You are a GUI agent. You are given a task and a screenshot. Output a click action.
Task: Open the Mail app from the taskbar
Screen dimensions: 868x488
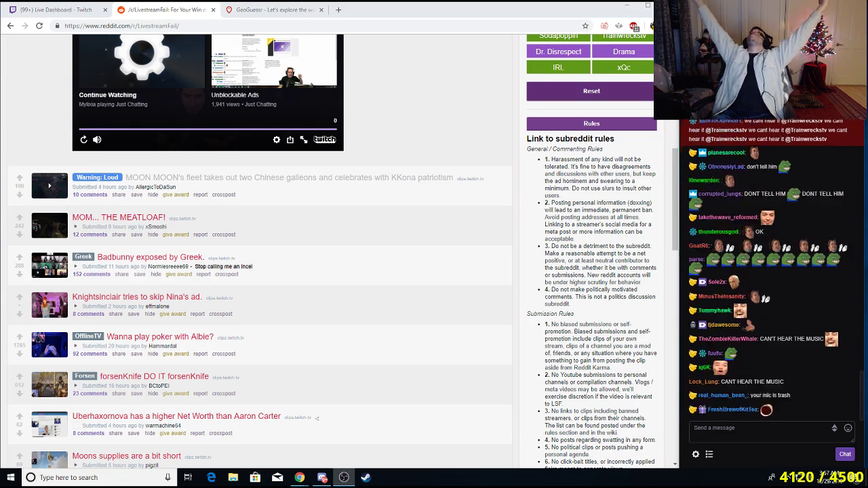tap(277, 477)
